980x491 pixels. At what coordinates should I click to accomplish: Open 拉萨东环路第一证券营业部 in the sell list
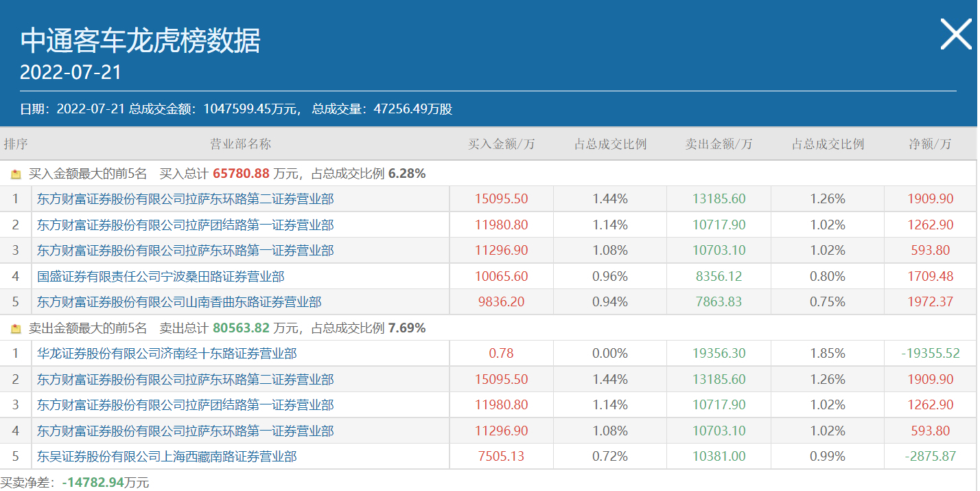[185, 431]
